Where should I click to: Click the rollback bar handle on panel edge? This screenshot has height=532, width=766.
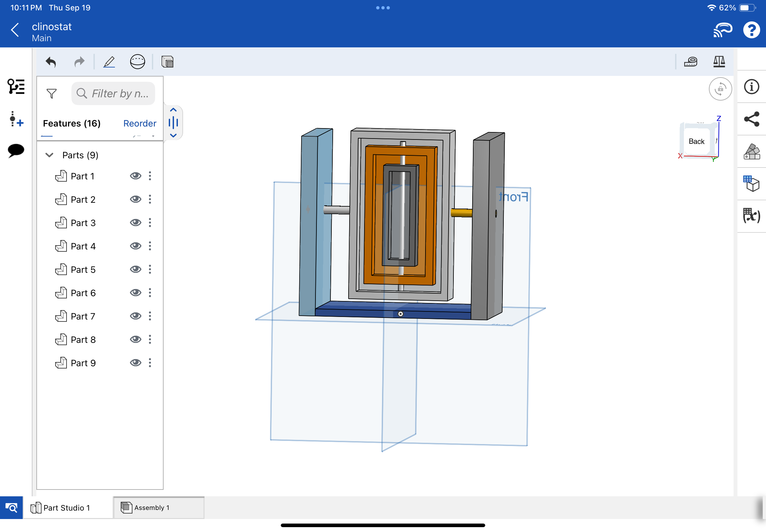(173, 123)
